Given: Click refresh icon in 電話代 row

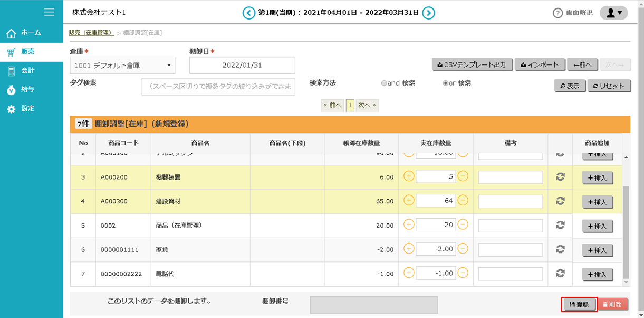Looking at the screenshot, I should [x=560, y=274].
